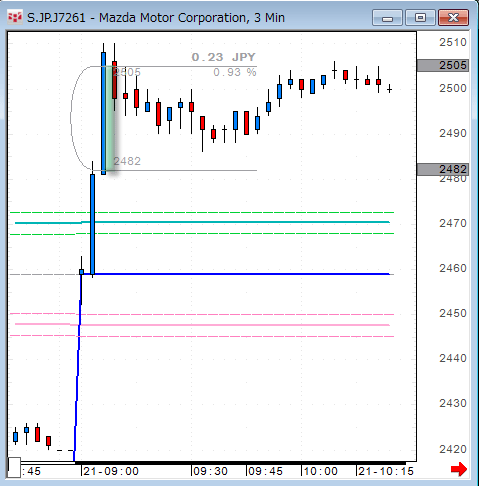This screenshot has width=479, height=486.
Task: Click the '0.93 %' measurement label
Action: pyautogui.click(x=235, y=72)
